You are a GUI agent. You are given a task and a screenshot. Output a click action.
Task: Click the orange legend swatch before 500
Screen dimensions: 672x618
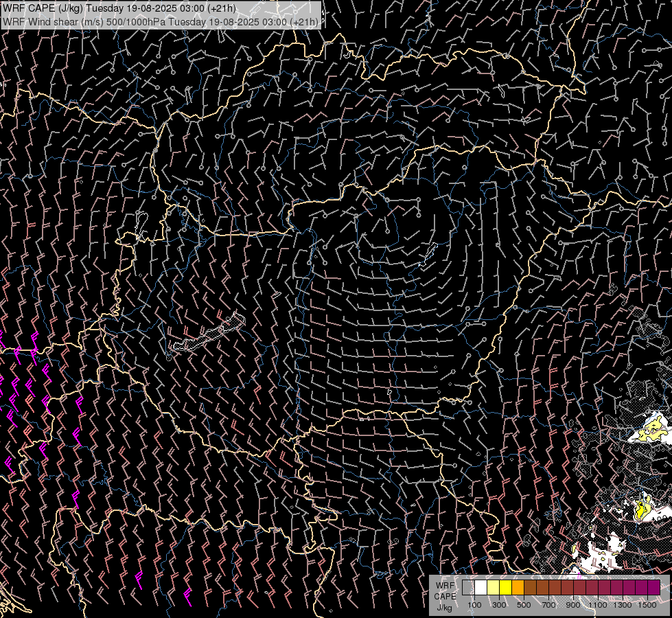[x=518, y=587]
